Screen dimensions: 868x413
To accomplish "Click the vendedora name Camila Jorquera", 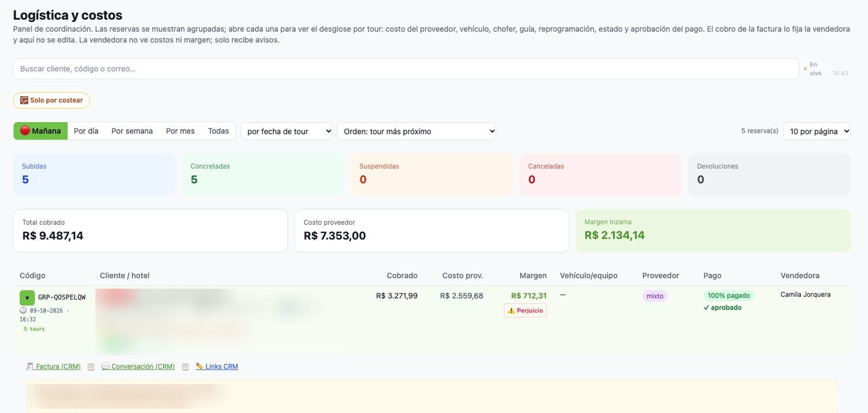I will pos(806,295).
